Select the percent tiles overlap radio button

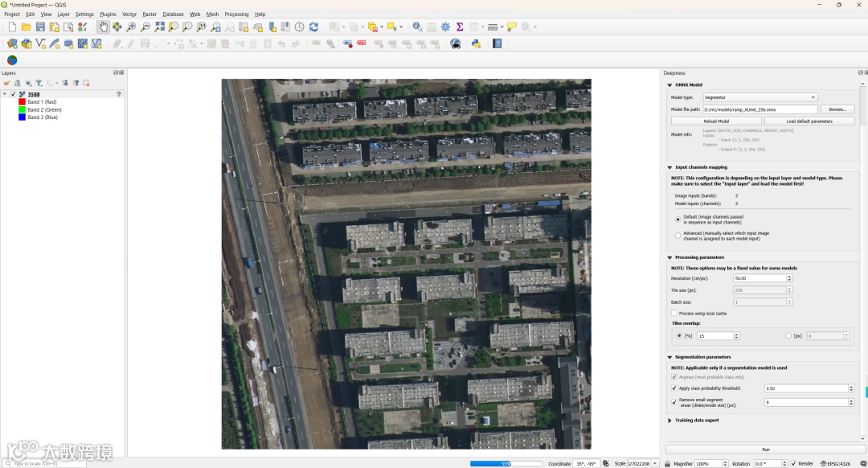coord(679,335)
